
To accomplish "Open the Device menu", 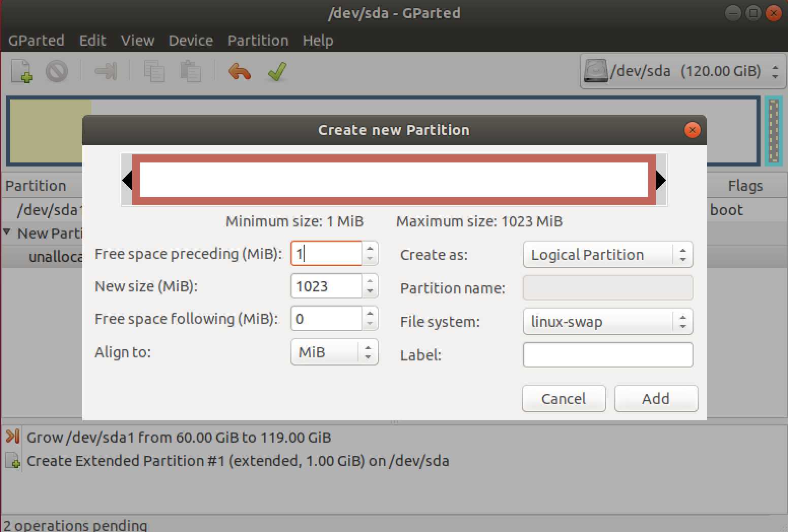I will pos(191,41).
